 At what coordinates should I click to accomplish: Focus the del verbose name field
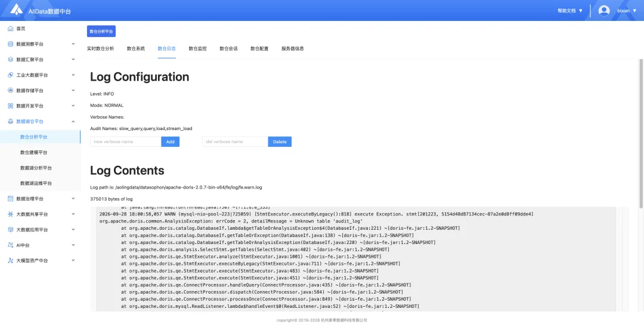(236, 142)
